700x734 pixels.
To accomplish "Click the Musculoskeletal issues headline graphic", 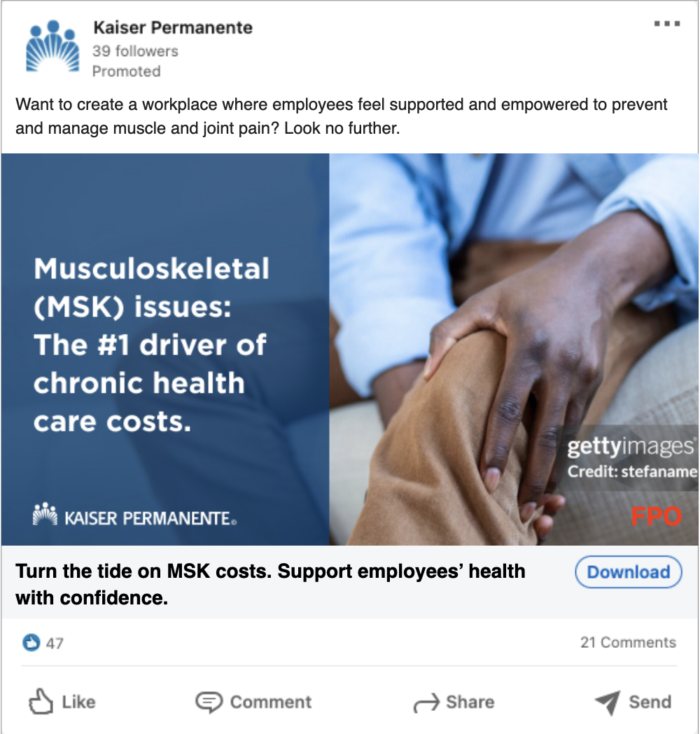I will [152, 345].
